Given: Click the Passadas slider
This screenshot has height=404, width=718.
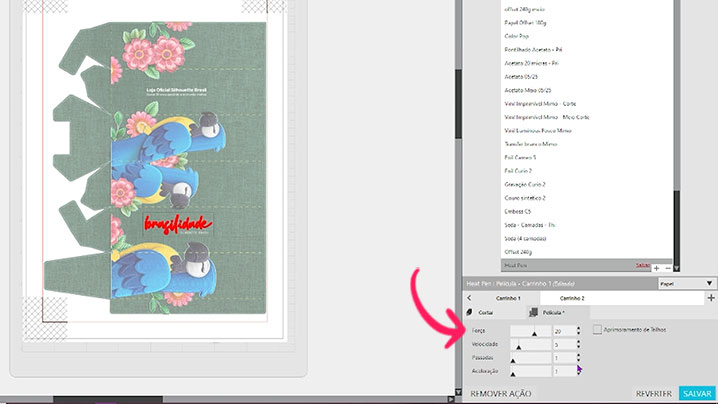Looking at the screenshot, I should point(531,358).
